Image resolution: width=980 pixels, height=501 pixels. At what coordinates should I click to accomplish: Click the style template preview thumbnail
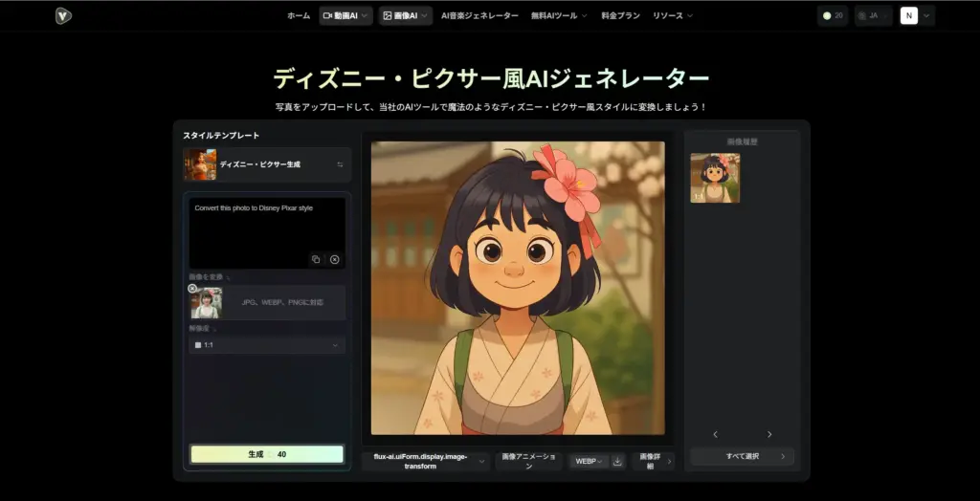pos(200,164)
